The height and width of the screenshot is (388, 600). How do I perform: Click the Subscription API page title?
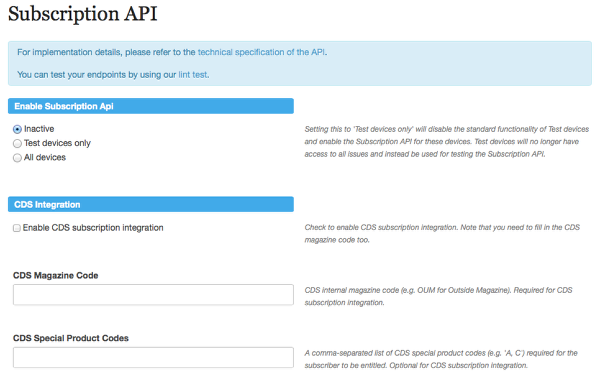point(83,14)
